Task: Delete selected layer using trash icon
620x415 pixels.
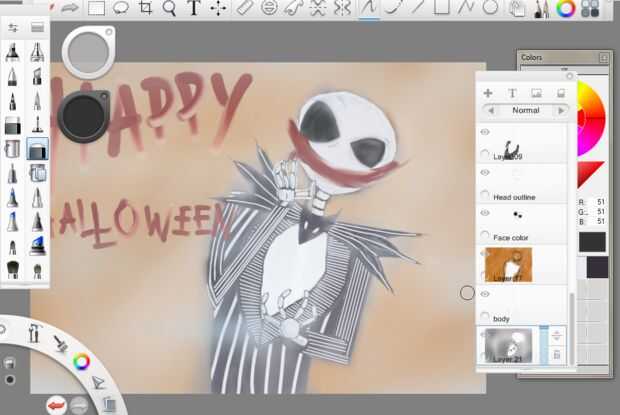Action: tap(557, 355)
